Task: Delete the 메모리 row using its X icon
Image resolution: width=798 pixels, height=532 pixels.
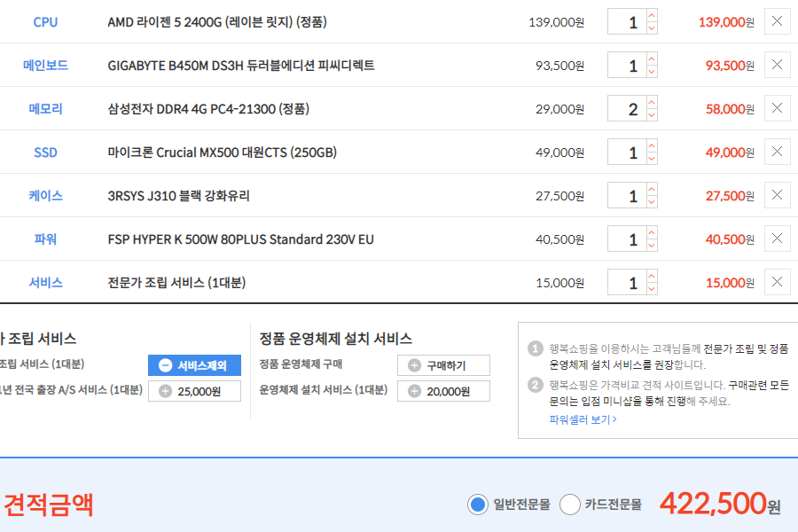Action: click(777, 108)
